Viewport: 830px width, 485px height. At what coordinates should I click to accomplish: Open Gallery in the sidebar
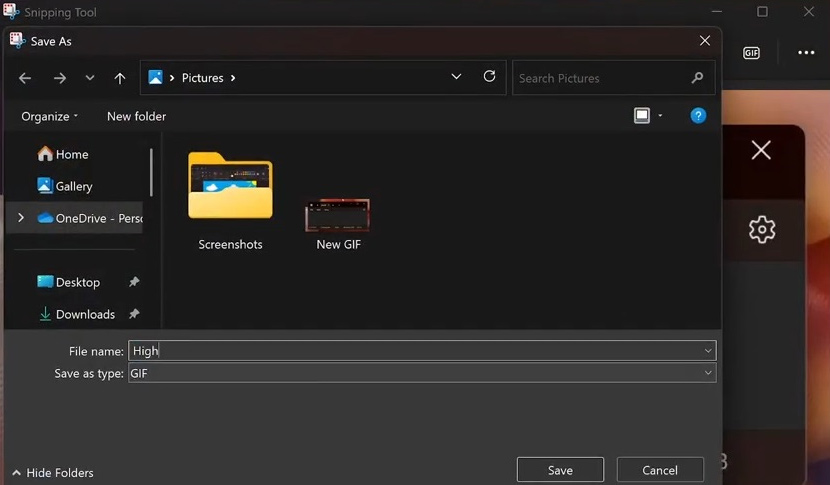tap(65, 186)
